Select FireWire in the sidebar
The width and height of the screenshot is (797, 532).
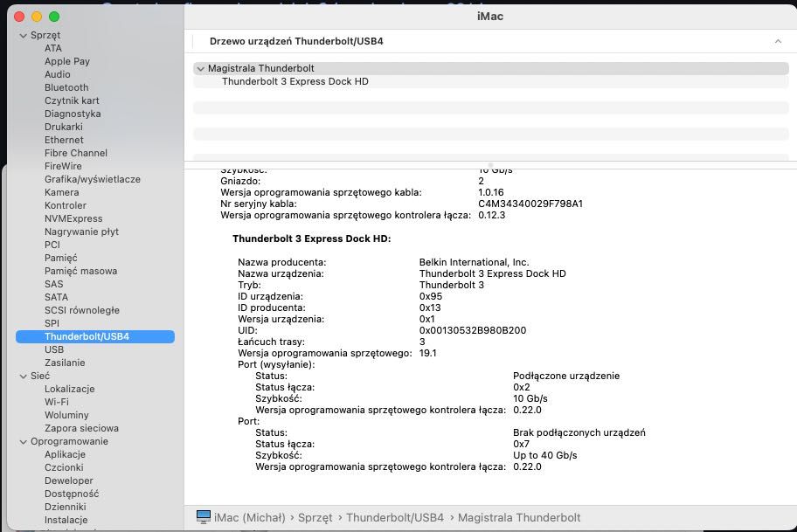point(63,166)
